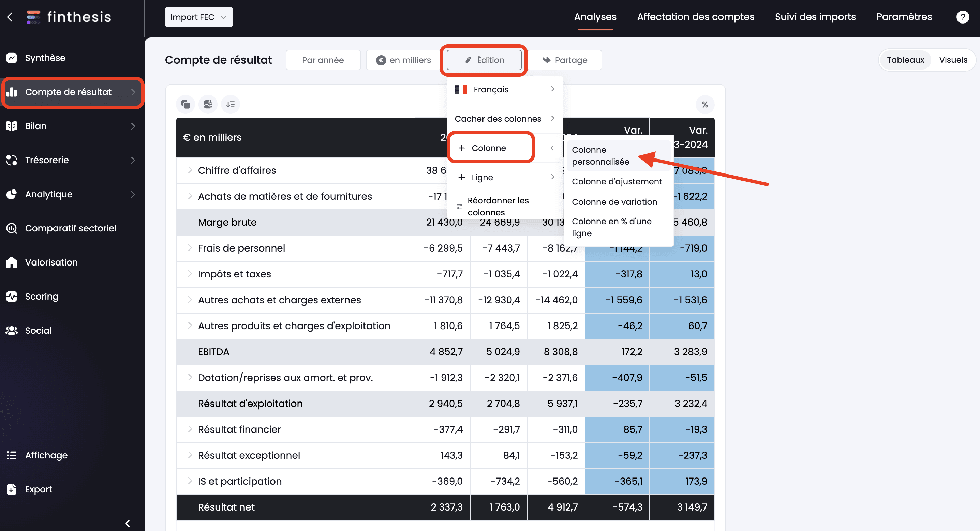
Task: Click the chart visualization icon above table
Action: pyautogui.click(x=208, y=104)
